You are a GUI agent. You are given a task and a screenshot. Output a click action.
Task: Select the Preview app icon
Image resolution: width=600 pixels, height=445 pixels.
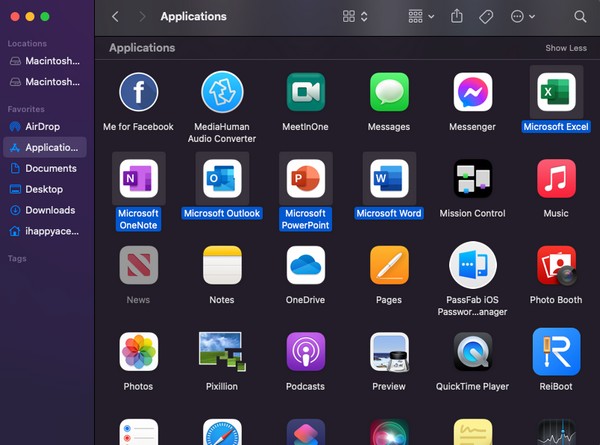click(x=389, y=352)
